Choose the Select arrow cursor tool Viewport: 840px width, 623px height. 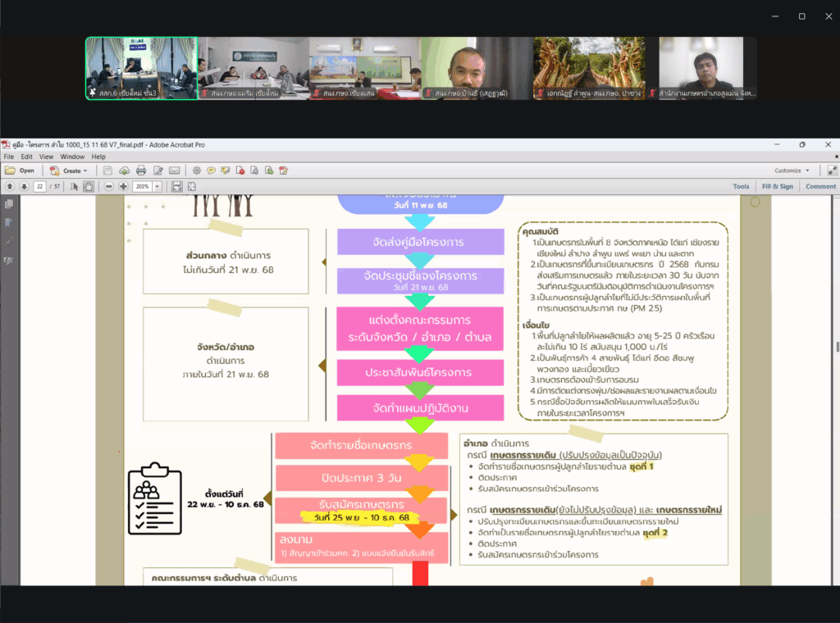click(x=74, y=186)
